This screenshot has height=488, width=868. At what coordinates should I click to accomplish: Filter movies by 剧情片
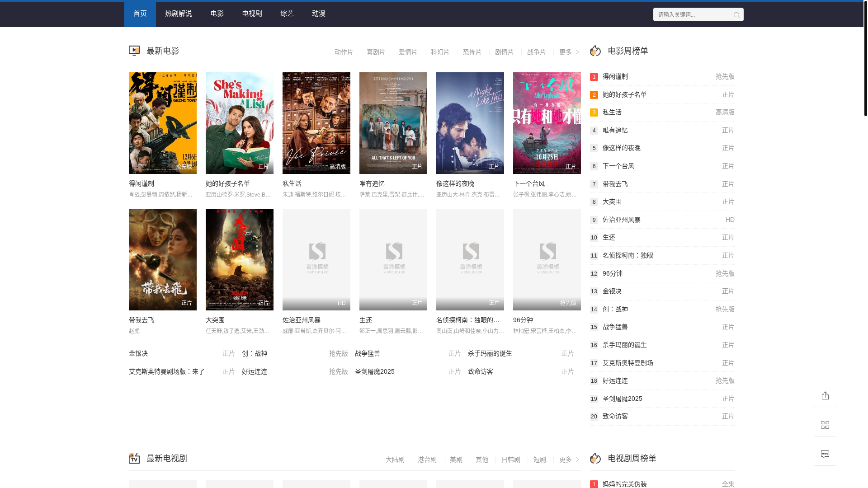coord(504,52)
